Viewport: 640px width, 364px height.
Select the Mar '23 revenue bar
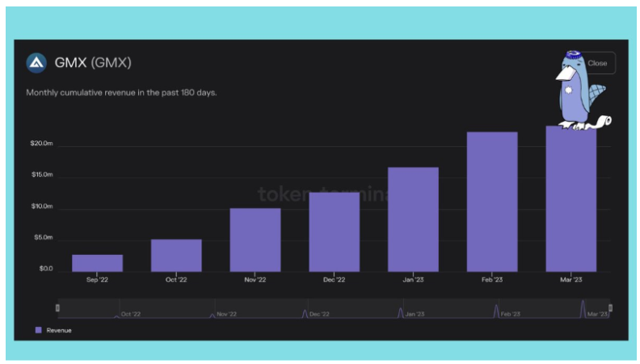571,199
